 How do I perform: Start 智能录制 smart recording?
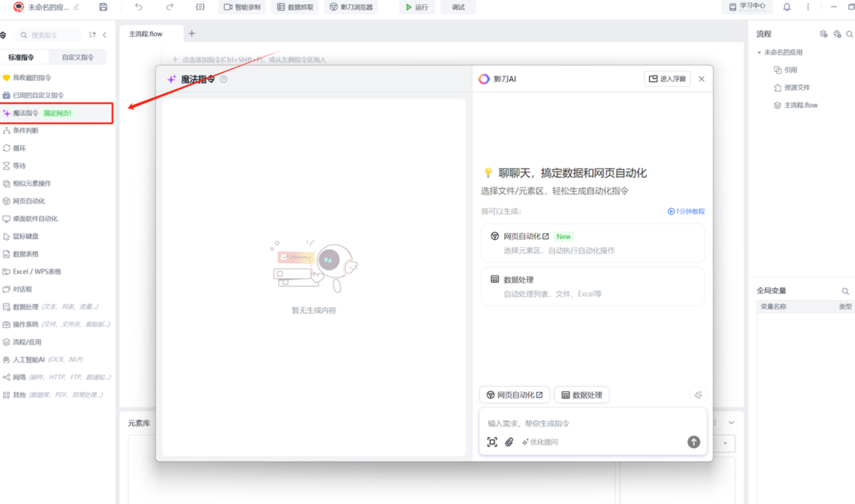(242, 7)
